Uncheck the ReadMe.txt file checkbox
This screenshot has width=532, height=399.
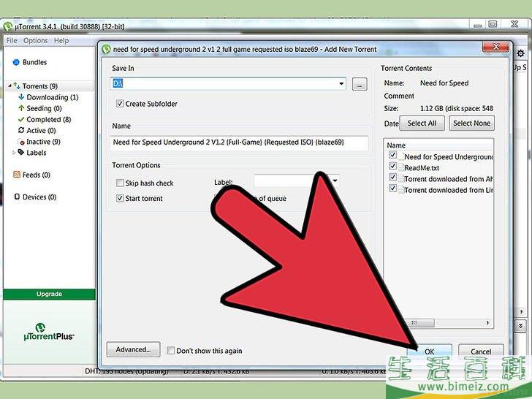[x=392, y=167]
